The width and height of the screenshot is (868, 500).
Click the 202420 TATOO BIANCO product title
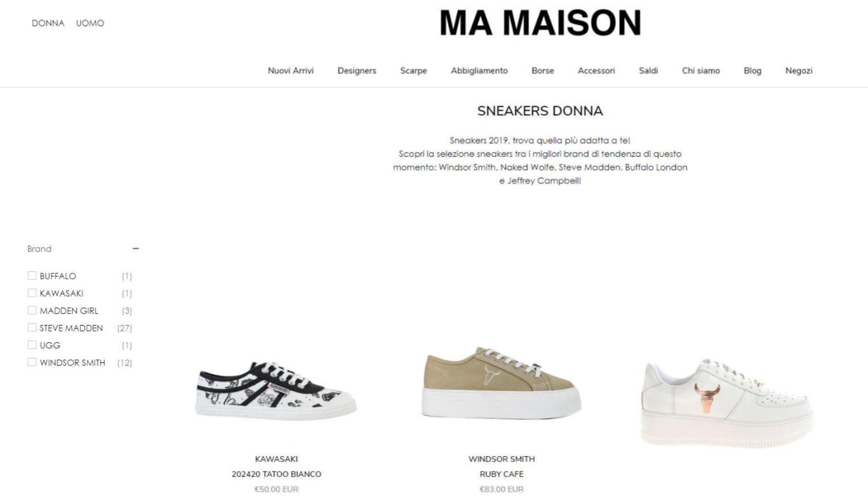tap(276, 474)
